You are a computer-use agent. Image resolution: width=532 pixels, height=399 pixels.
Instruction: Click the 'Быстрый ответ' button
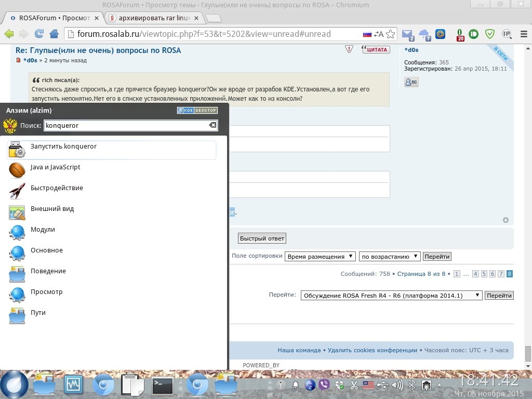click(262, 238)
